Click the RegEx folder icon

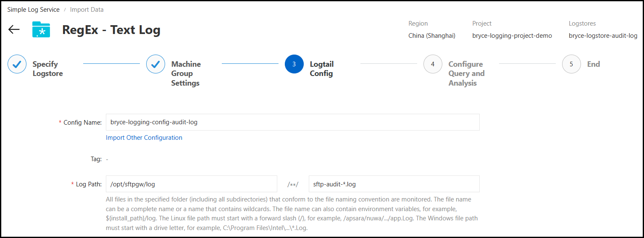pyautogui.click(x=41, y=29)
